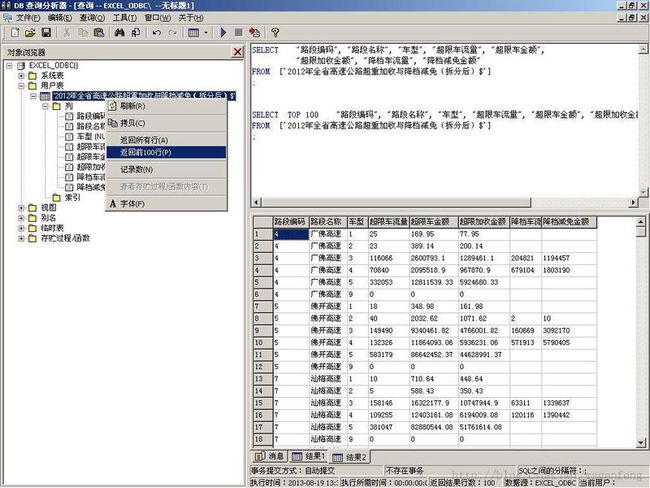
Task: Choose 拷贝(C) in the context menu
Action: [x=166, y=123]
